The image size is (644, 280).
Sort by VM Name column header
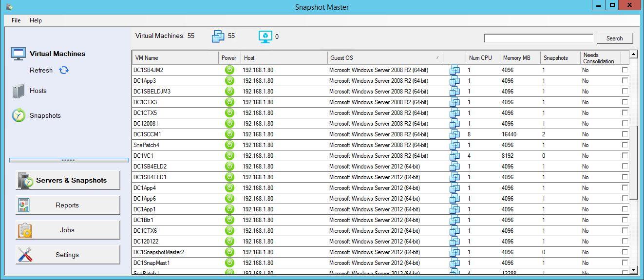click(x=175, y=58)
